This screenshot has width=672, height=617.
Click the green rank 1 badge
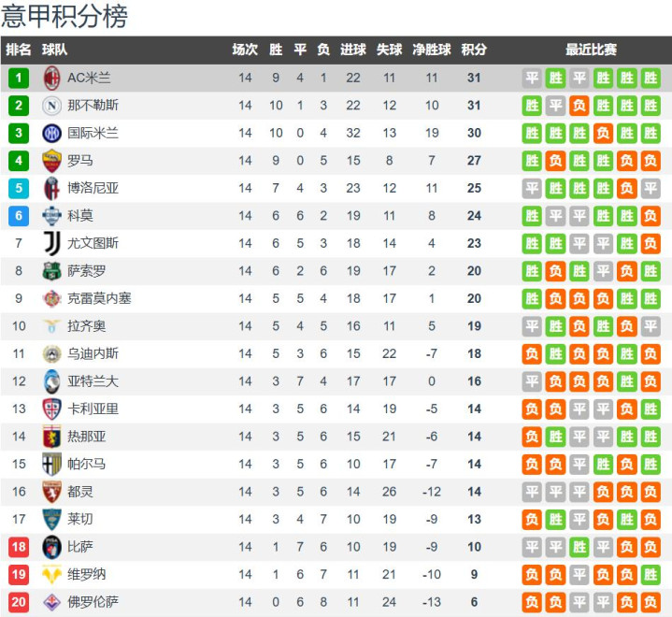[x=19, y=79]
